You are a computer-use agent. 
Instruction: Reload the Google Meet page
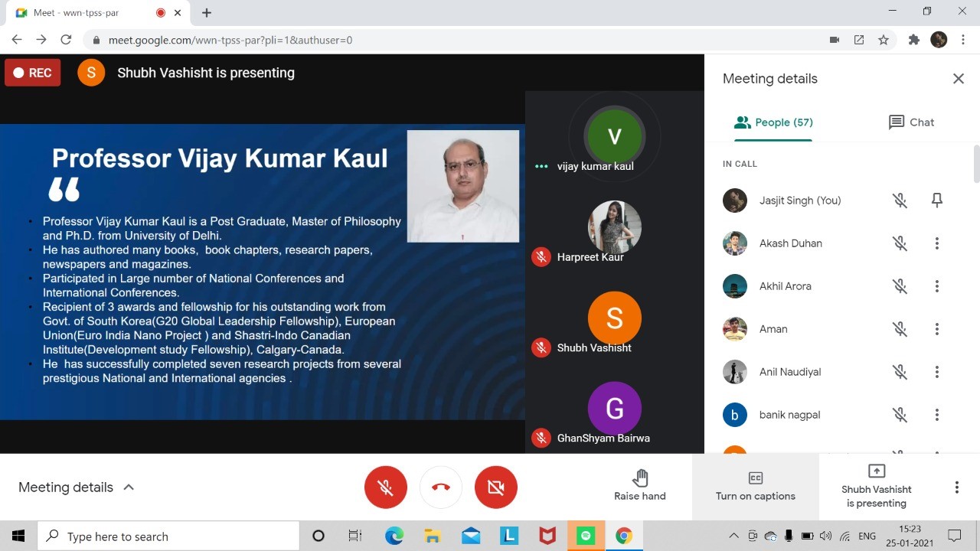66,40
